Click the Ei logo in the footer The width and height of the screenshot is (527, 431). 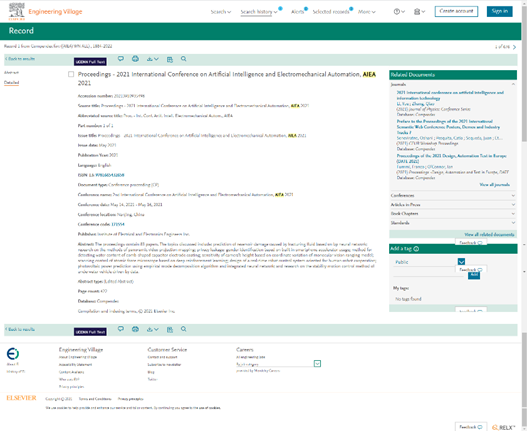13,354
